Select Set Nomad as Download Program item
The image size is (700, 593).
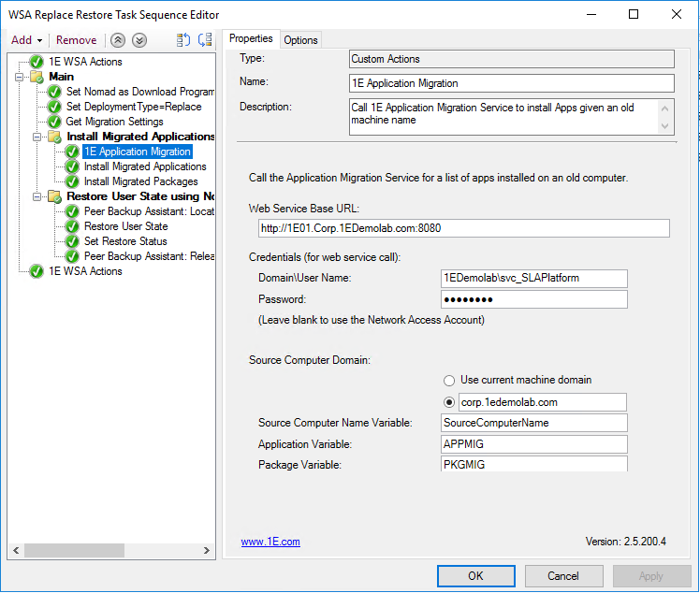(139, 92)
